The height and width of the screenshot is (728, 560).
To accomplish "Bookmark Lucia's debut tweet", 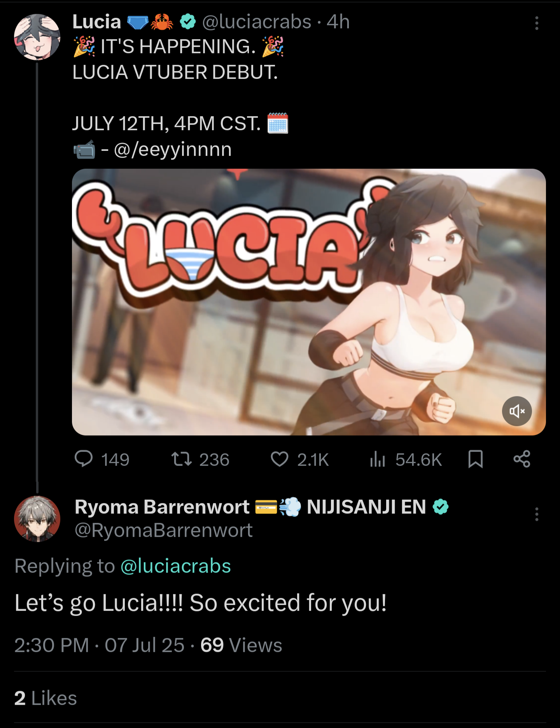I will pyautogui.click(x=475, y=459).
